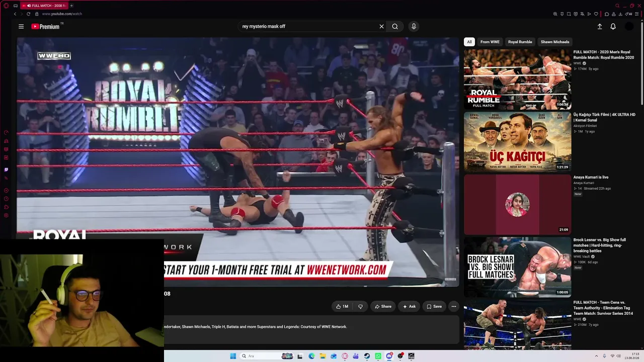Add page to bookmarks heart
This screenshot has height=362, width=644.
(x=596, y=14)
